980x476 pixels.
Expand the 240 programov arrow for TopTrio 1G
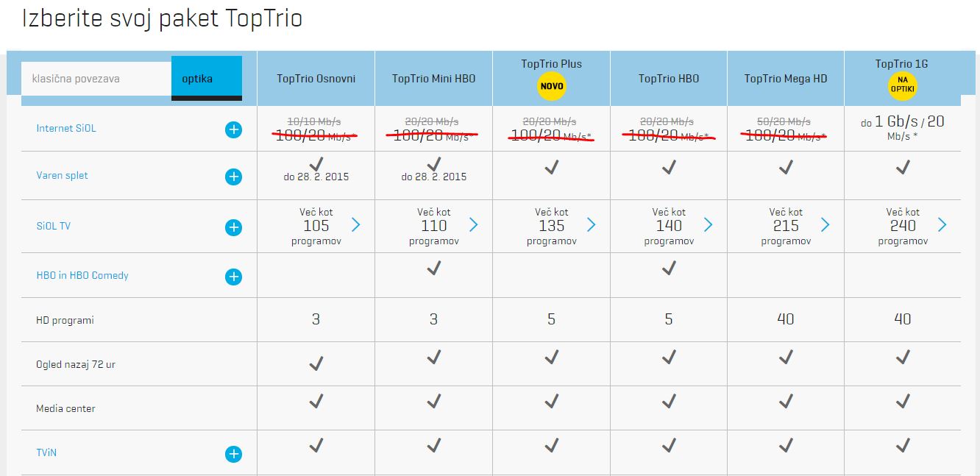tap(942, 224)
